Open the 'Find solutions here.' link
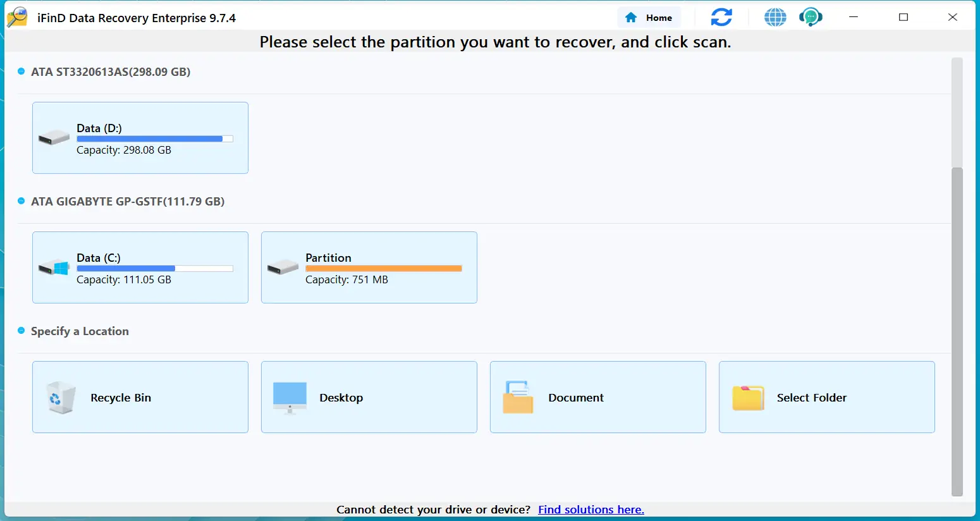 click(x=591, y=510)
